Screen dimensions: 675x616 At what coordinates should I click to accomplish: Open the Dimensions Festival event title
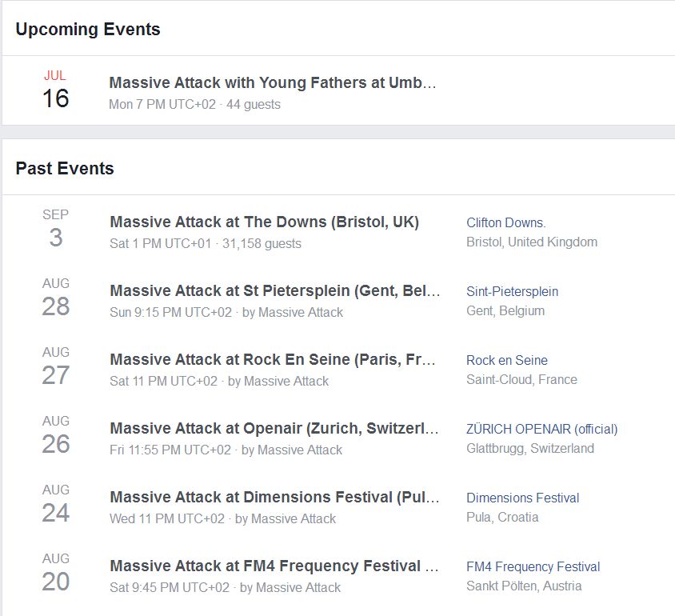(274, 497)
